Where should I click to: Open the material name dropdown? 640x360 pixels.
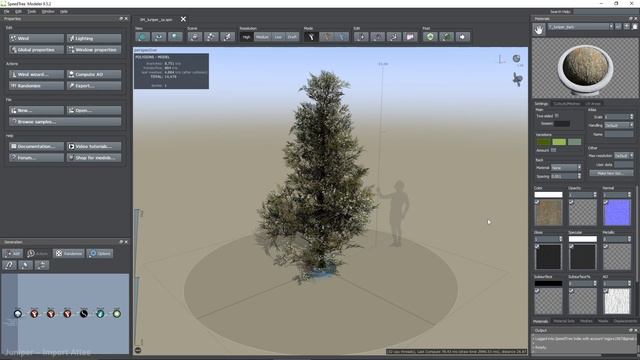(x=580, y=27)
